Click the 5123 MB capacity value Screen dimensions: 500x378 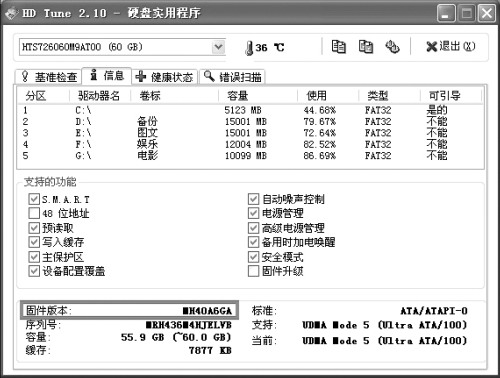(x=243, y=110)
